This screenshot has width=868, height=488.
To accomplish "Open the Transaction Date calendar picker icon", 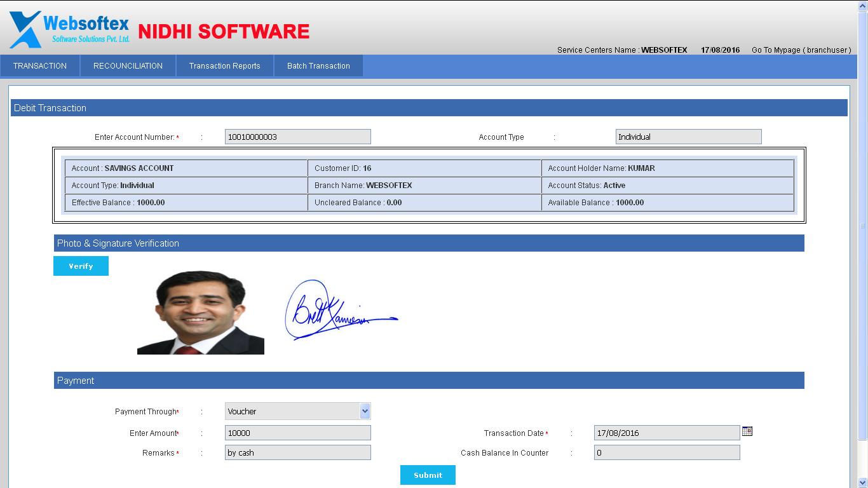I will tap(747, 431).
